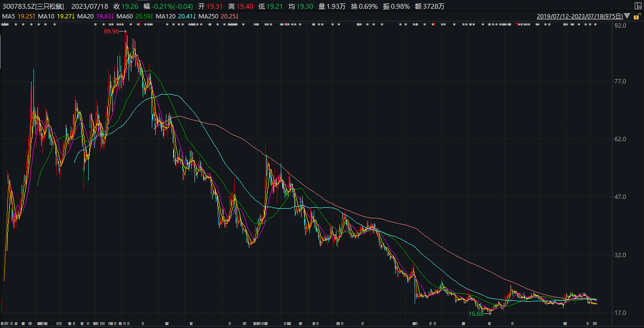The height and width of the screenshot is (328, 644).
Task: Click the MA5 moving average label
Action: click(8, 16)
